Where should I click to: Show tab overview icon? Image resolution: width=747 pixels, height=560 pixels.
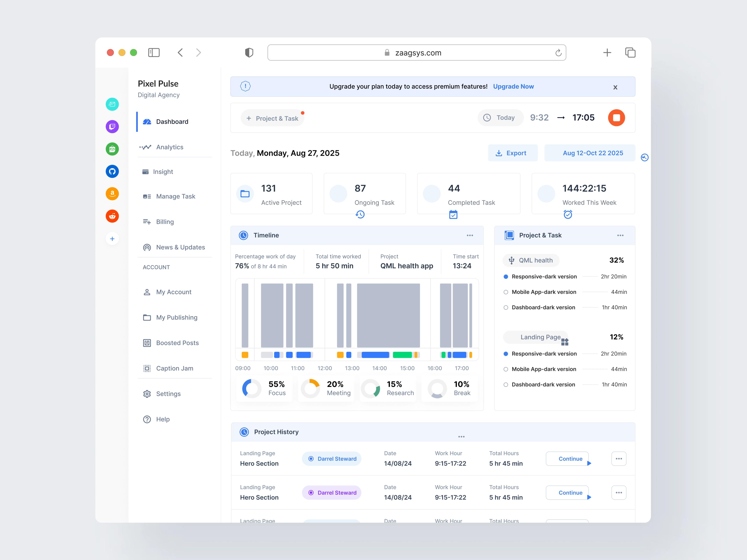pyautogui.click(x=630, y=52)
